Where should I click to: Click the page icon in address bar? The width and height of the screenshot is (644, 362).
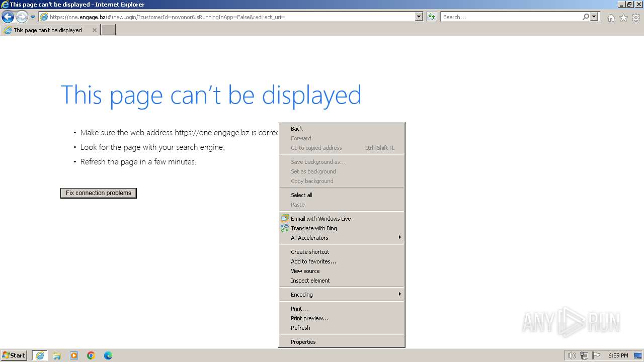[x=44, y=17]
